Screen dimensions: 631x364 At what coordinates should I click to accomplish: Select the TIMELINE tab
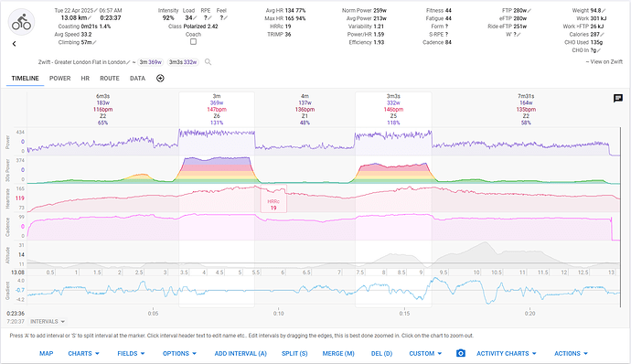25,78
